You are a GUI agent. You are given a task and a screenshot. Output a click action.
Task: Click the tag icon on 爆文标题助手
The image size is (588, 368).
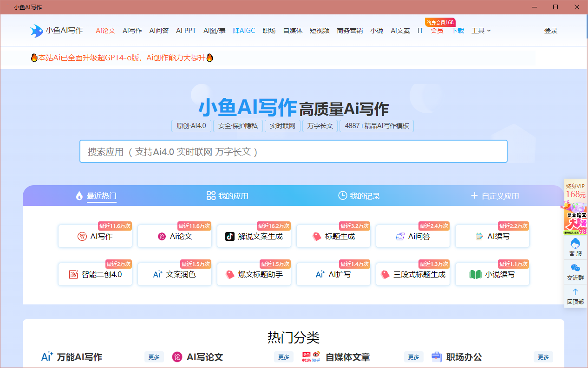point(230,275)
